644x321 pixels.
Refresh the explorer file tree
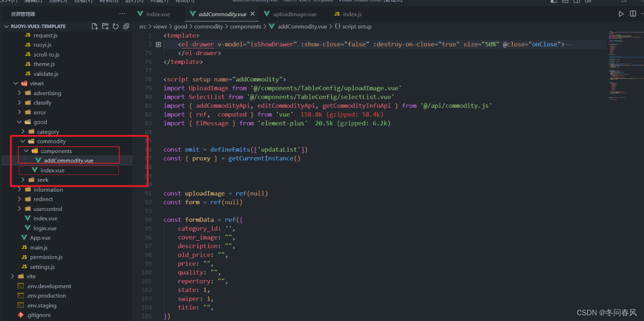click(115, 26)
